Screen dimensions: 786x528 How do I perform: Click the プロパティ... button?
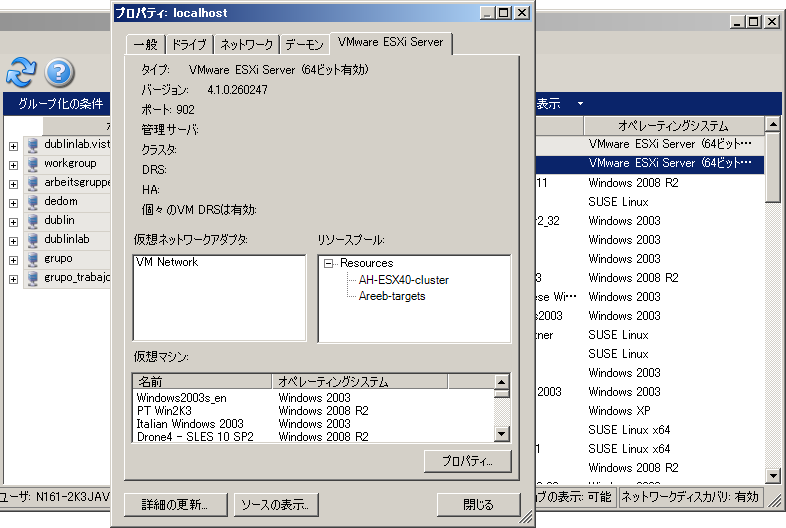pyautogui.click(x=467, y=461)
